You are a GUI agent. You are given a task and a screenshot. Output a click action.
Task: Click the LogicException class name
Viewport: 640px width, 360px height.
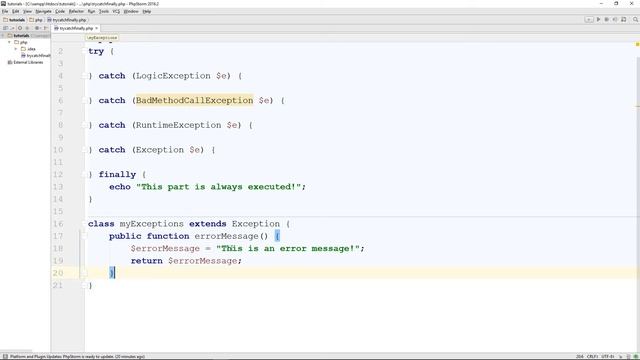point(173,76)
